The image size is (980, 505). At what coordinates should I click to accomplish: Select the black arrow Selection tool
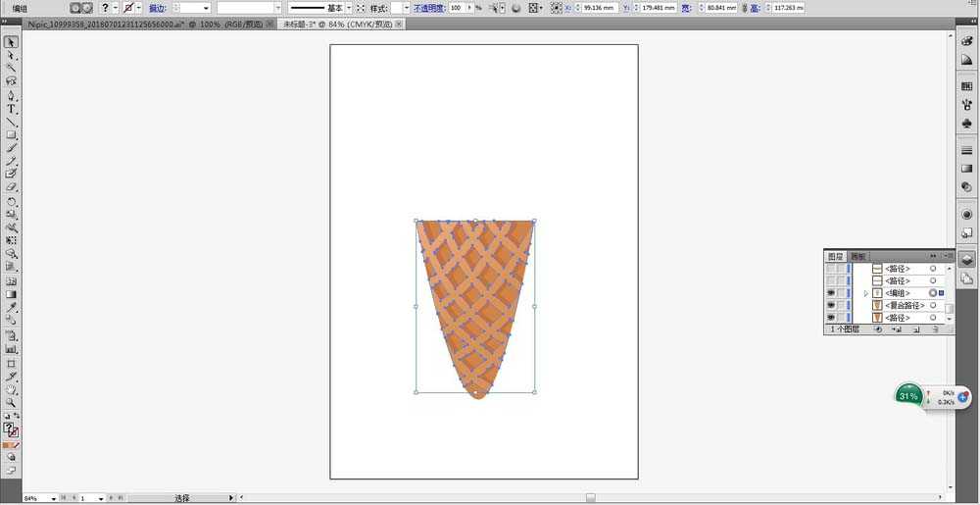[12, 43]
